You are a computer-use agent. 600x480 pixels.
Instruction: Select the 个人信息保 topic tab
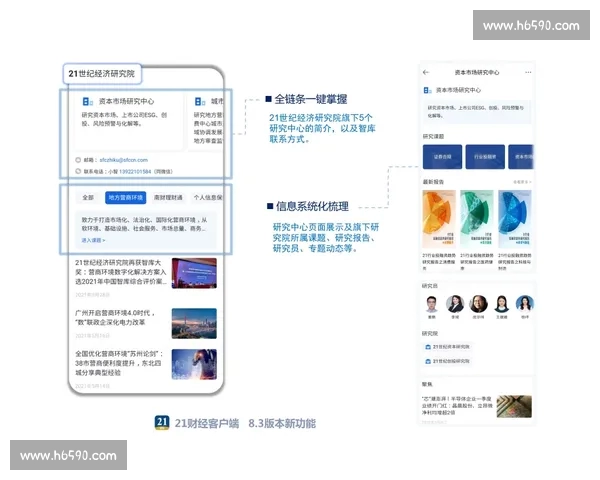(x=207, y=198)
